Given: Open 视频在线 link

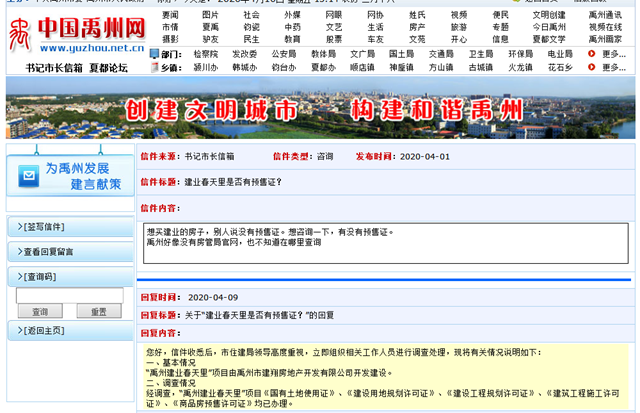Looking at the screenshot, I should (x=605, y=27).
